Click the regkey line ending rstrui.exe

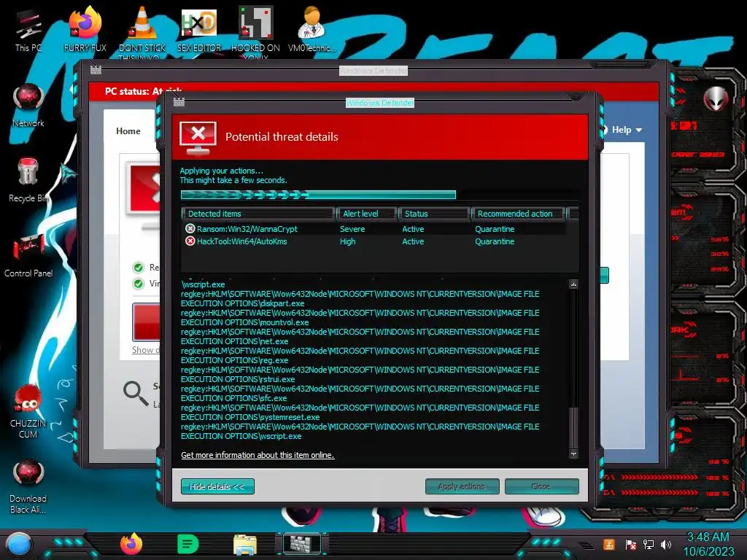point(360,375)
